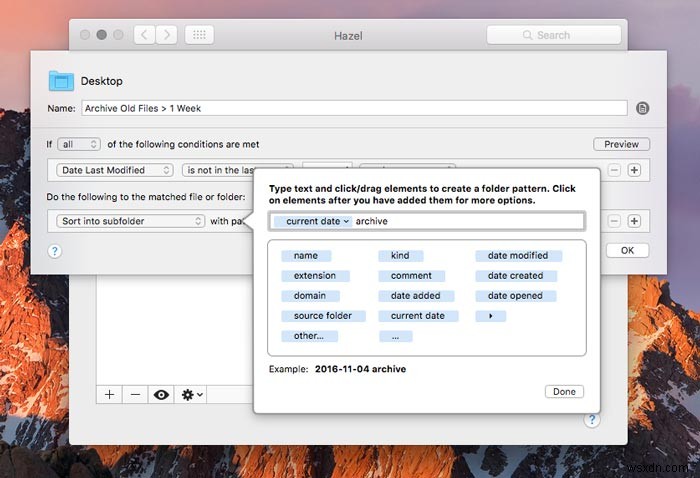Screen dimensions: 700x478
Task: Open the current date token dropdown in pattern field
Action: (x=313, y=221)
